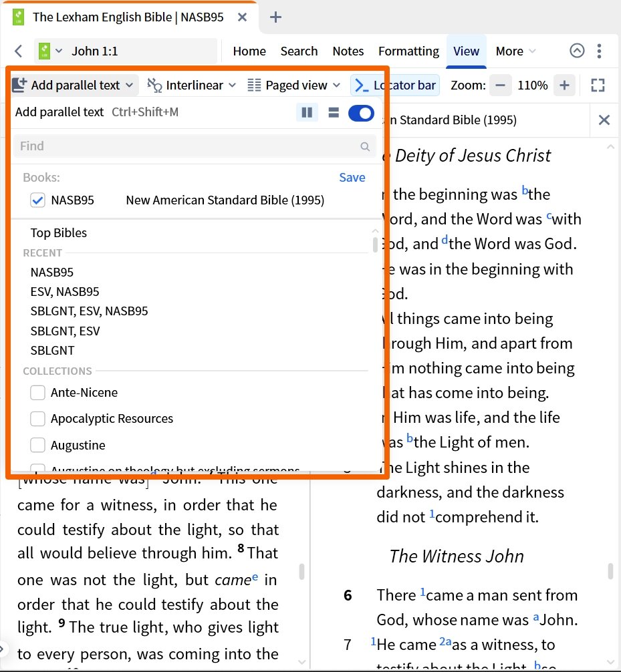Image resolution: width=621 pixels, height=672 pixels.
Task: Click verse number 6 in NASB pane
Action: [x=348, y=595]
